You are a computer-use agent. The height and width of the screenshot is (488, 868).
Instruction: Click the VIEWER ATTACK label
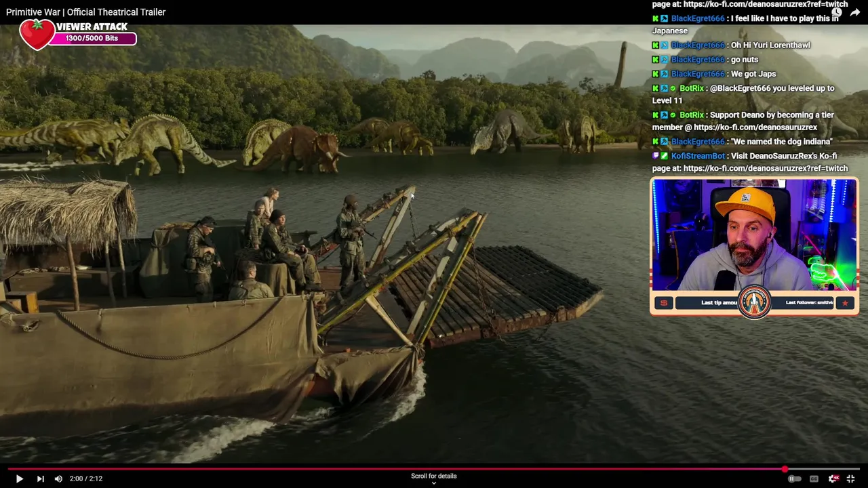tap(92, 26)
